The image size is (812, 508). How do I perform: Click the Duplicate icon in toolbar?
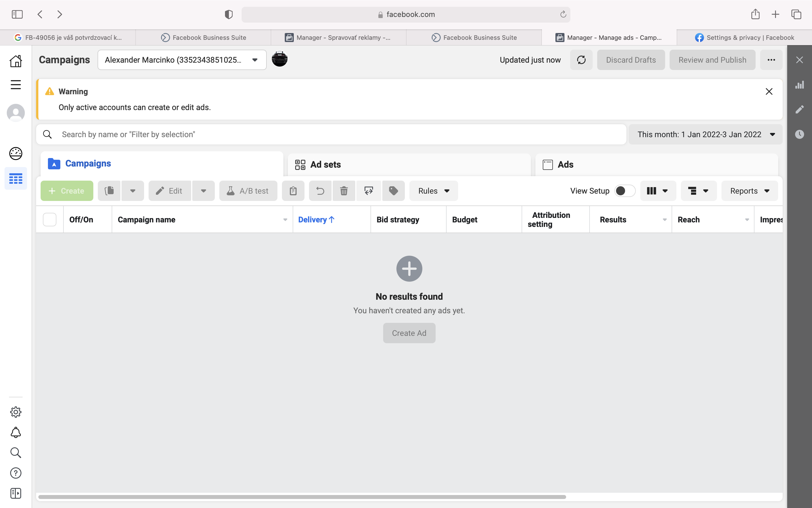tap(109, 191)
